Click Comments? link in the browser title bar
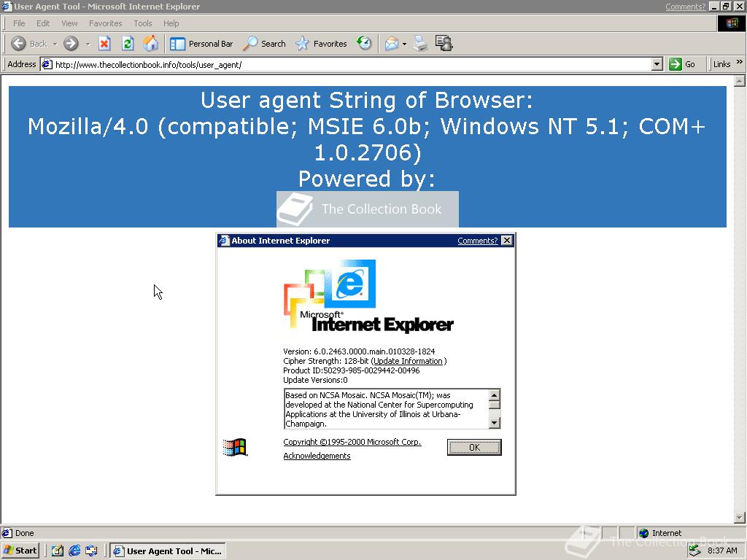Screen dimensions: 747x560 pyautogui.click(x=685, y=7)
